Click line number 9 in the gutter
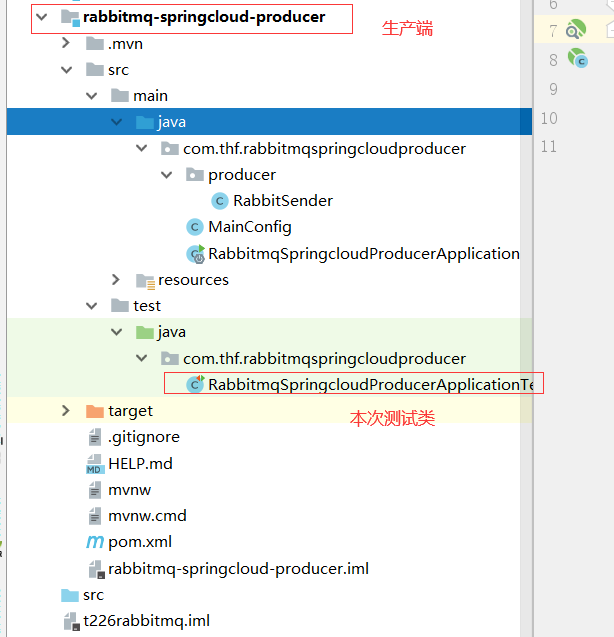 click(x=553, y=89)
